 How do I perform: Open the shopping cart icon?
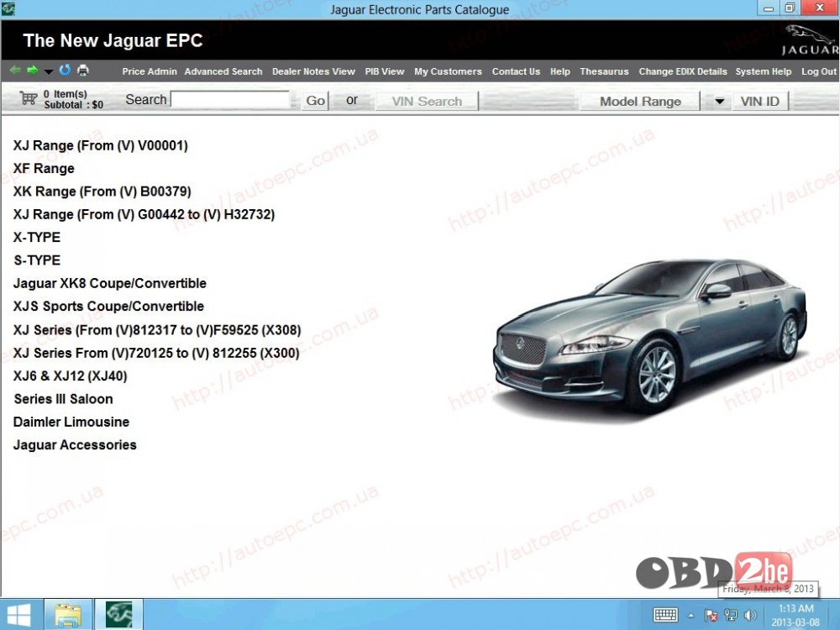tap(29, 98)
